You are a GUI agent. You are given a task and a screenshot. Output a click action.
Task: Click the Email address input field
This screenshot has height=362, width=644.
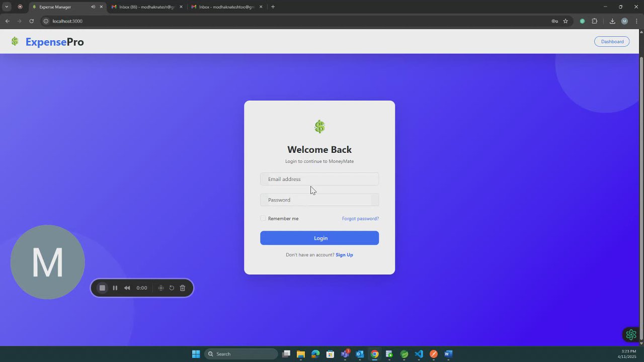pyautogui.click(x=319, y=179)
